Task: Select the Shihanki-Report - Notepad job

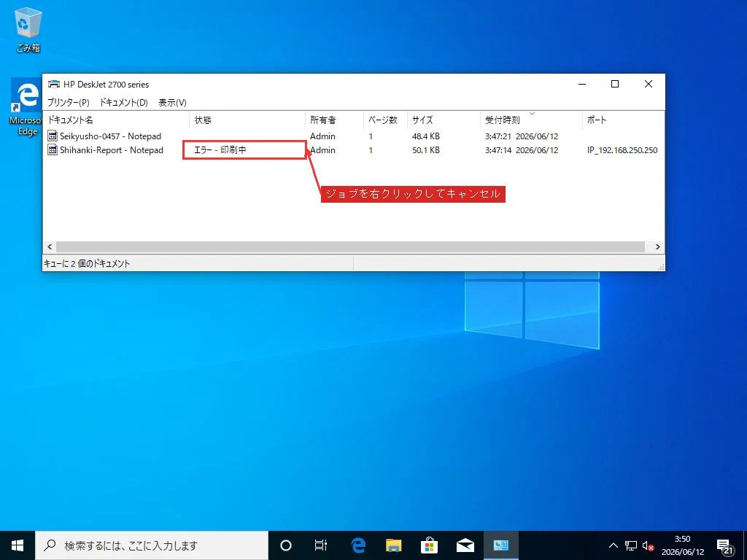Action: (x=112, y=150)
